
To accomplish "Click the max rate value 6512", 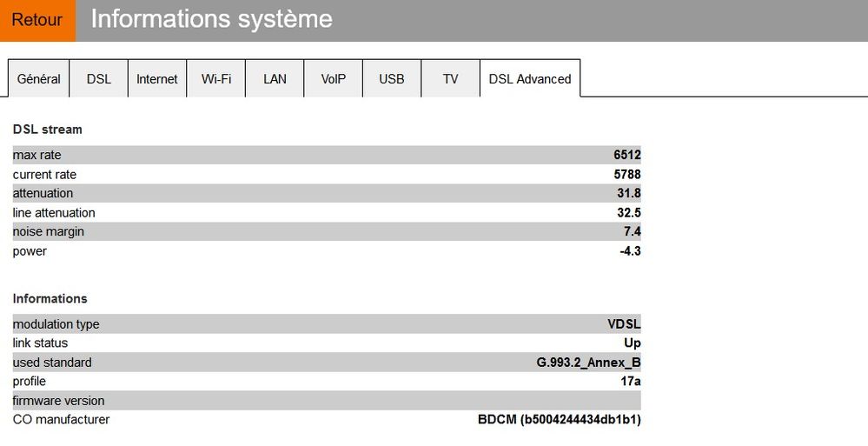I will 626,156.
